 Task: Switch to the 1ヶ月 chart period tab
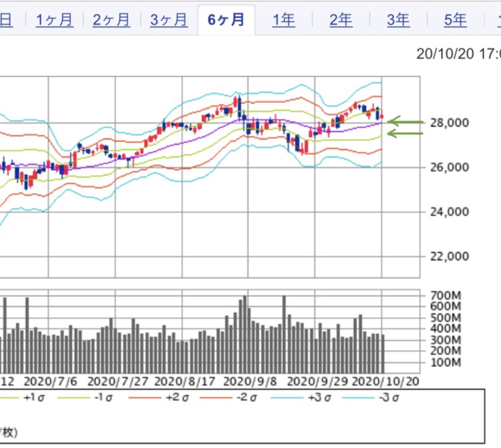55,20
